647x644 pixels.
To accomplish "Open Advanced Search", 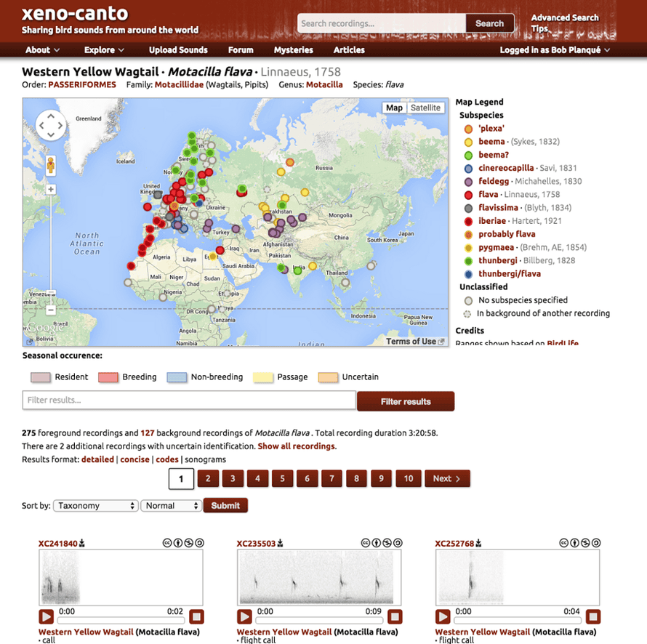I will coord(565,17).
